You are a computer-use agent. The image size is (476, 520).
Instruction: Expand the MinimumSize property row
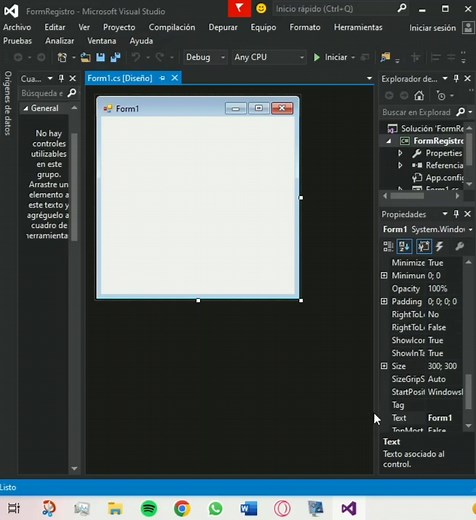(384, 276)
